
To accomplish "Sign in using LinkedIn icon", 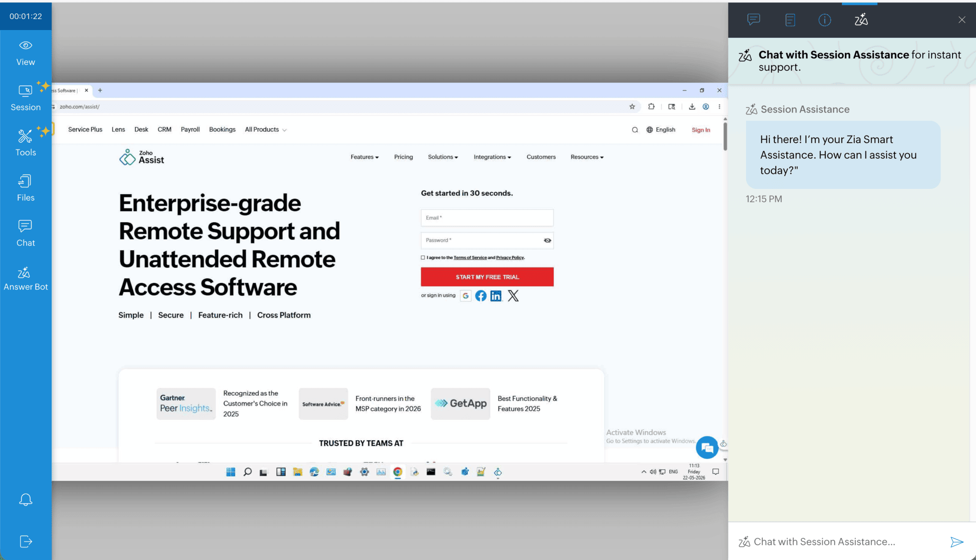I will pyautogui.click(x=496, y=296).
